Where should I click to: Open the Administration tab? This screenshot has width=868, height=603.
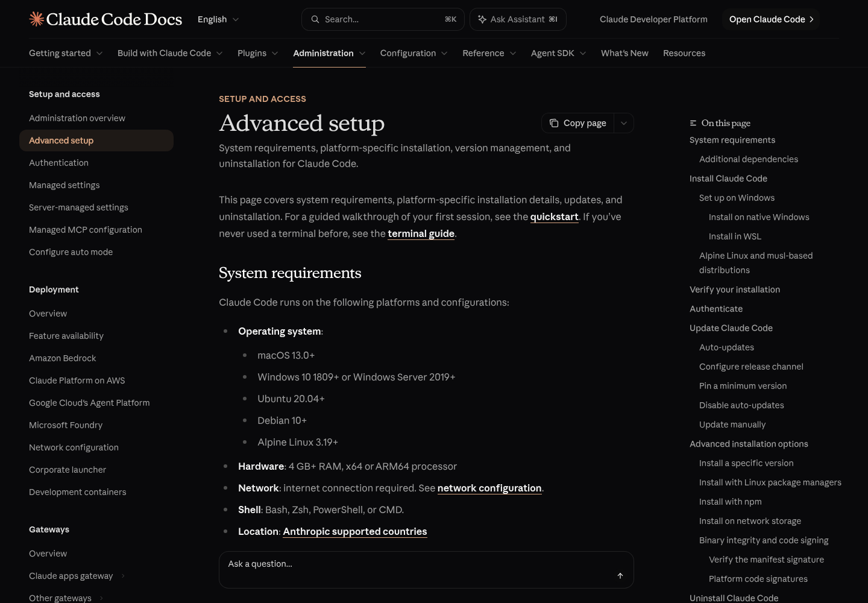pyautogui.click(x=329, y=53)
